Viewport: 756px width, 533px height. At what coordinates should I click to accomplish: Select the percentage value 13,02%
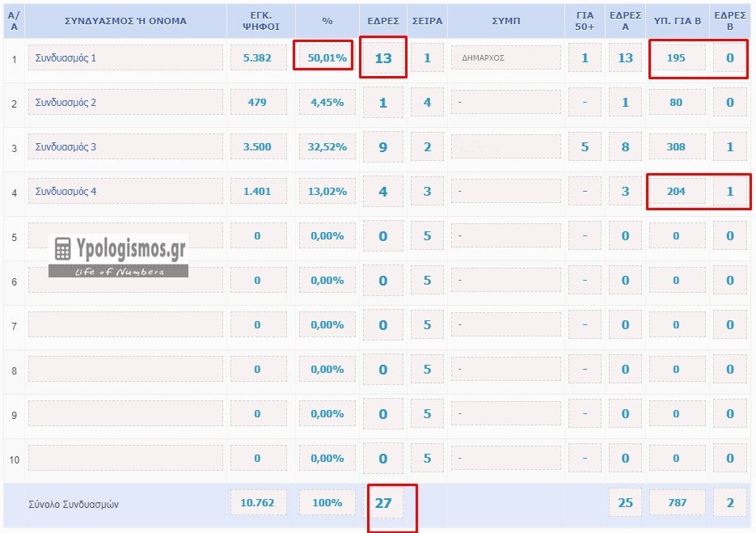click(x=327, y=192)
